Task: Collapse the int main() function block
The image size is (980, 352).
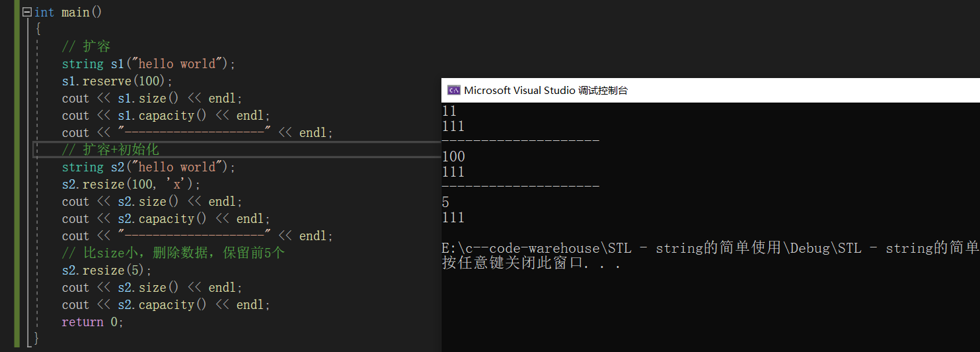Action: [x=26, y=13]
